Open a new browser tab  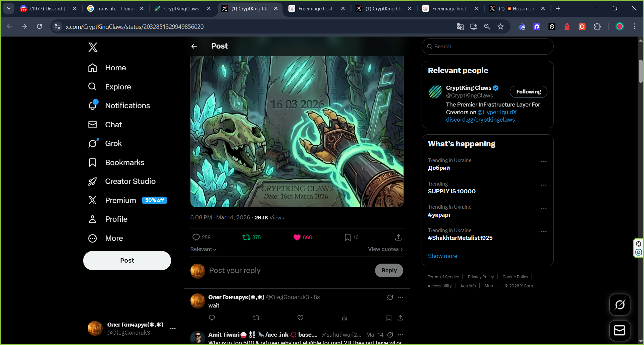(558, 8)
